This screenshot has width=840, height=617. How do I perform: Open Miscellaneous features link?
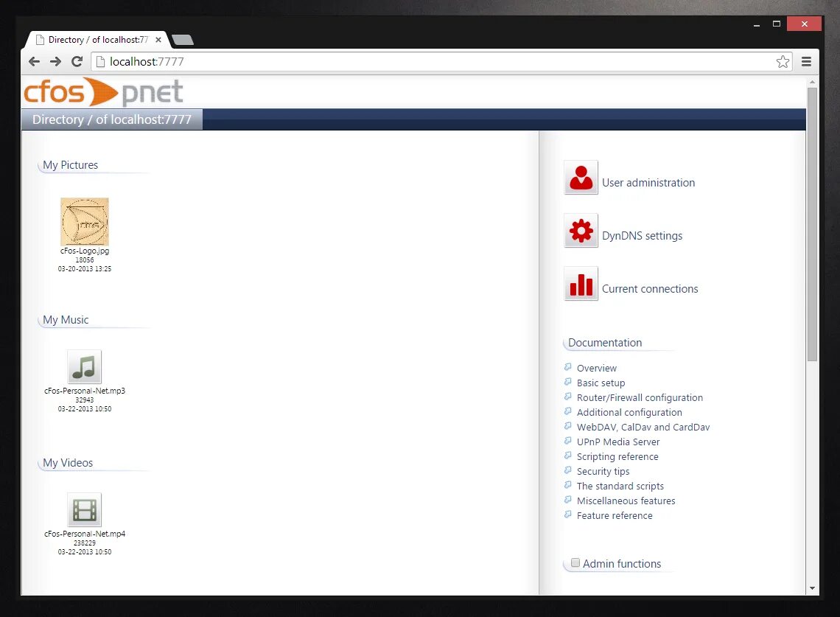tap(626, 501)
